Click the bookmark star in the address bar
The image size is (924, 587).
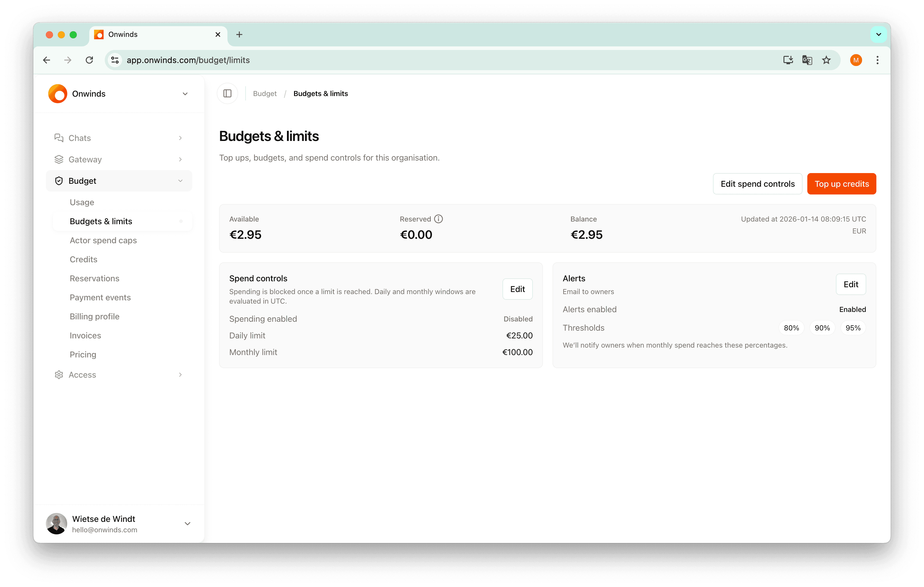click(826, 60)
